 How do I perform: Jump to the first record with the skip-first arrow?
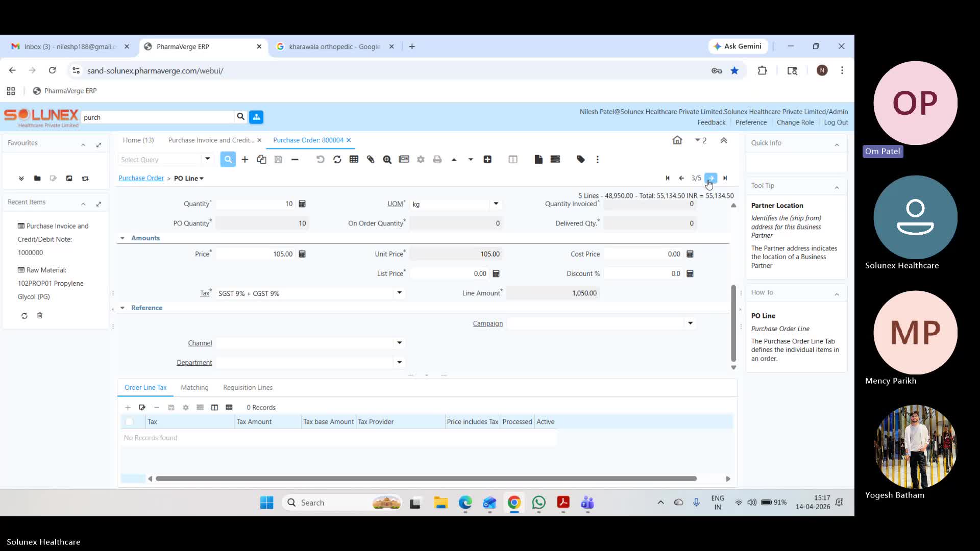(668, 178)
